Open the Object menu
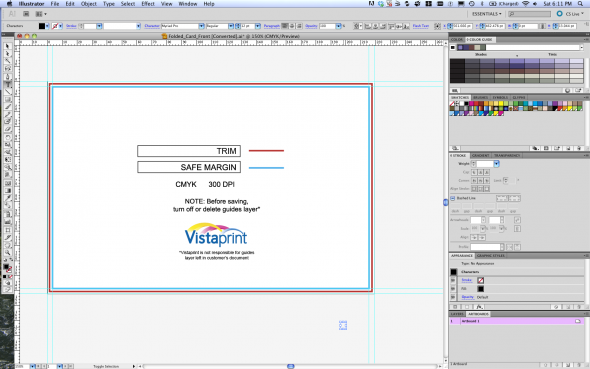Image resolution: width=590 pixels, height=369 pixels. [89, 4]
